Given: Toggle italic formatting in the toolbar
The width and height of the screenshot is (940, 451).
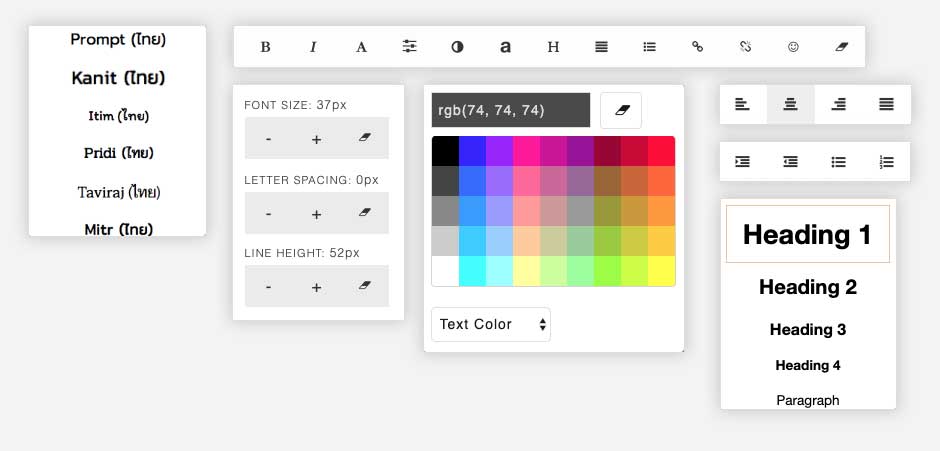Looking at the screenshot, I should 313,47.
